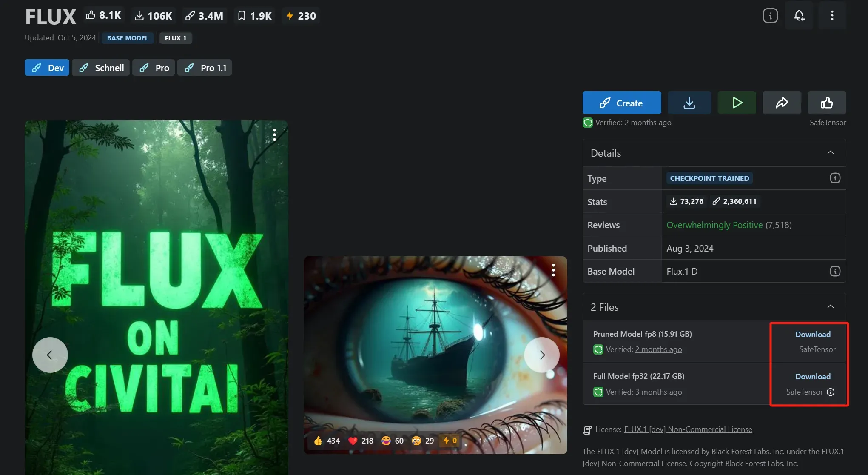Click the Overwhelmingly Positive reviews link
This screenshot has width=868, height=475.
(714, 225)
